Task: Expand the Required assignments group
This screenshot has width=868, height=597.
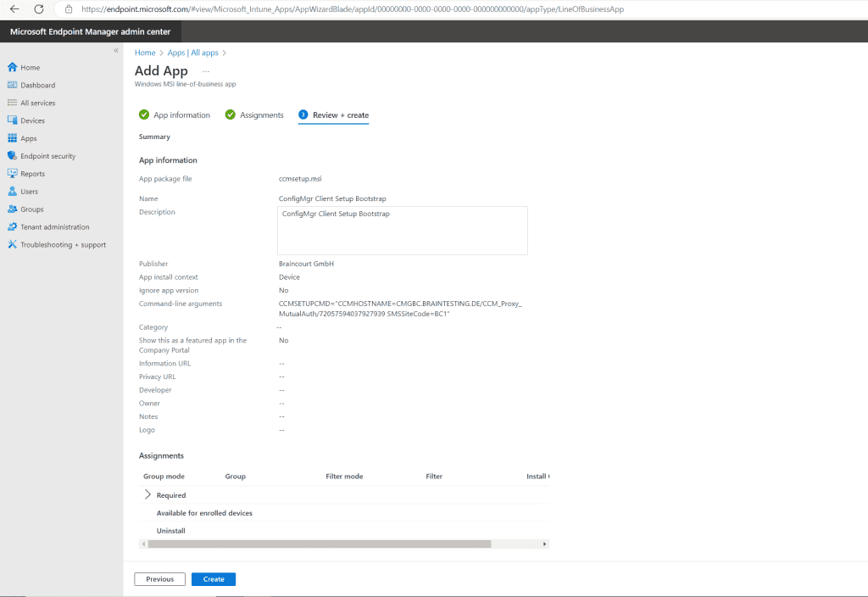Action: point(149,494)
